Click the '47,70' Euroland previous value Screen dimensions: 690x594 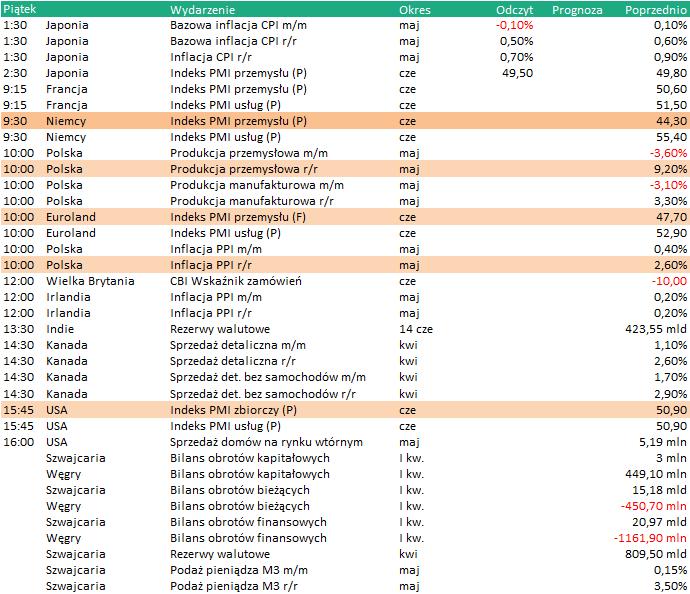tap(671, 217)
